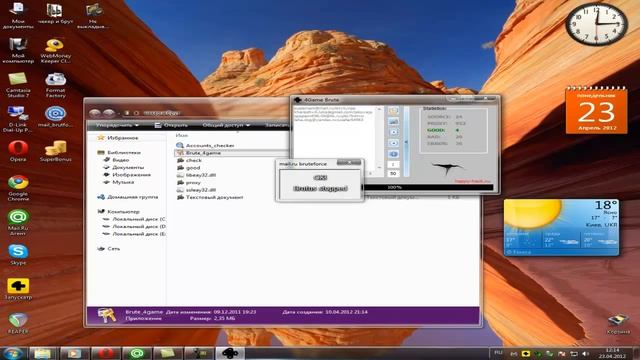Open Локальный диск (D:) in the sidebar
Image resolution: width=640 pixels, height=360 pixels.
coord(134,227)
